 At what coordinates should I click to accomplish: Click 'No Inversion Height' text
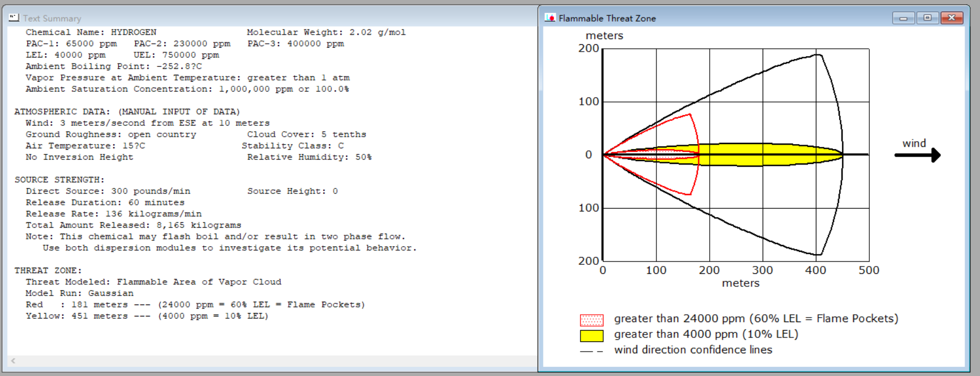(x=79, y=157)
